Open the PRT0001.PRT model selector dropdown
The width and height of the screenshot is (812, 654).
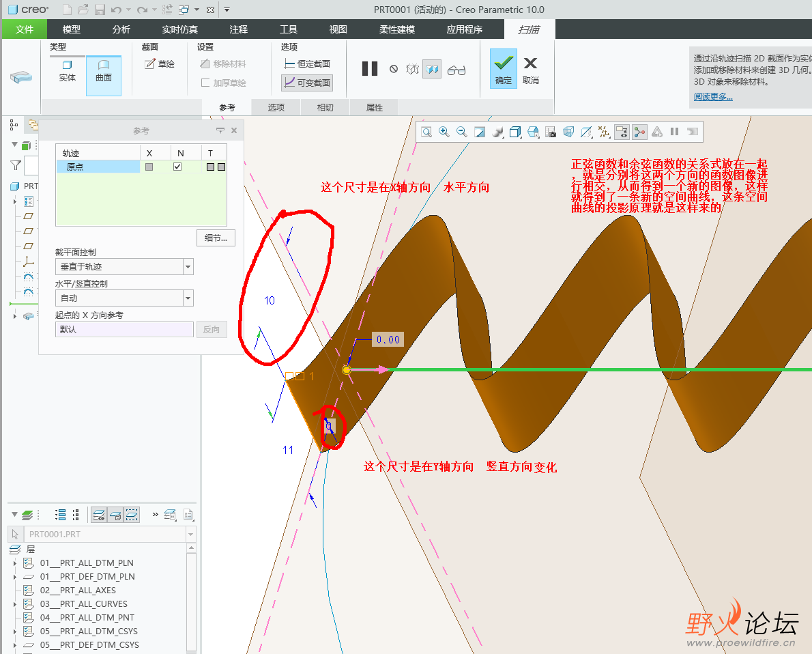click(x=190, y=535)
